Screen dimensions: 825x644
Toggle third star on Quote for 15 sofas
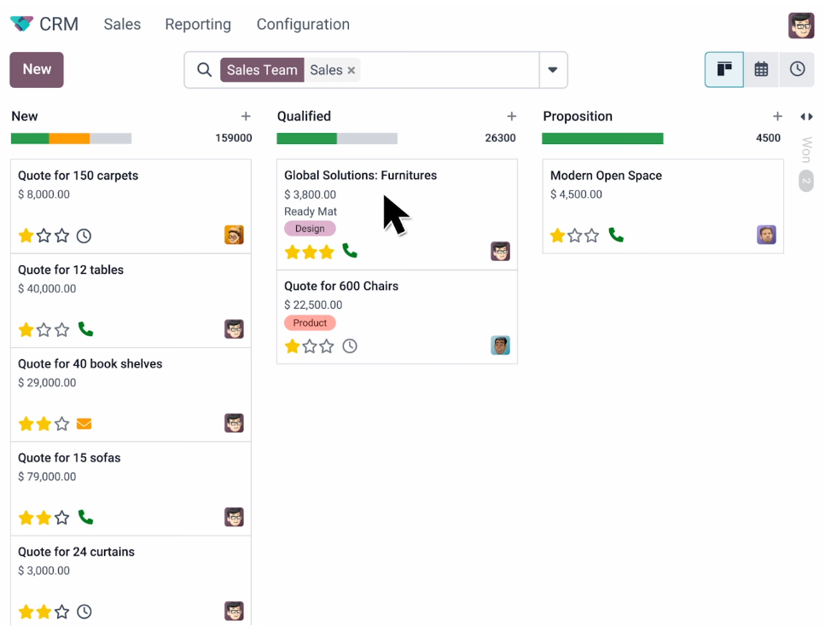click(x=61, y=518)
